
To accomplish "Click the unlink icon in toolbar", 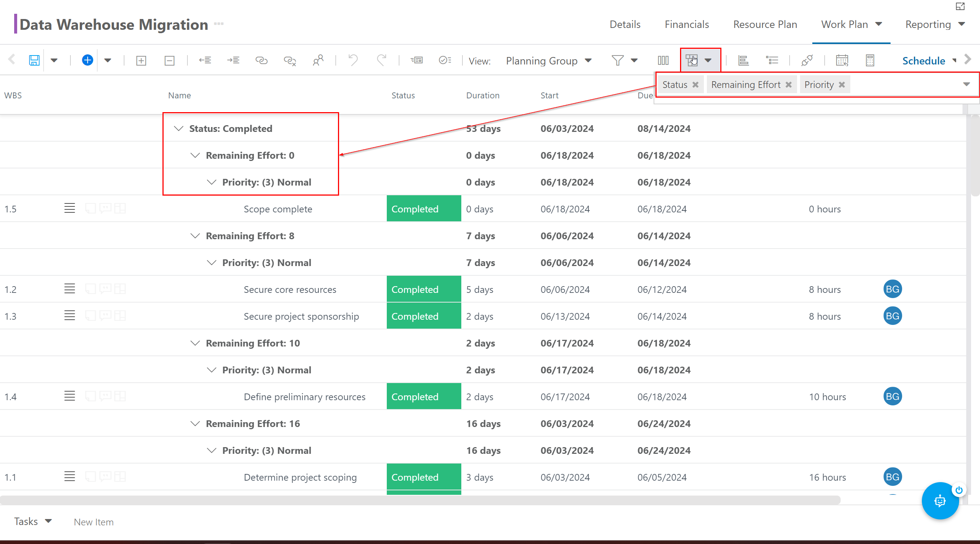I will click(x=290, y=60).
